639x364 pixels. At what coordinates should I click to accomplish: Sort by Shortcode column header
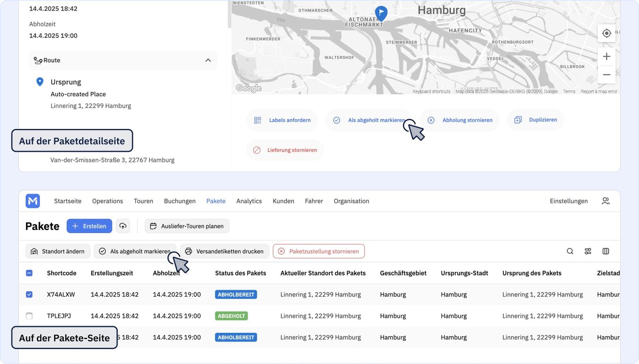(62, 273)
